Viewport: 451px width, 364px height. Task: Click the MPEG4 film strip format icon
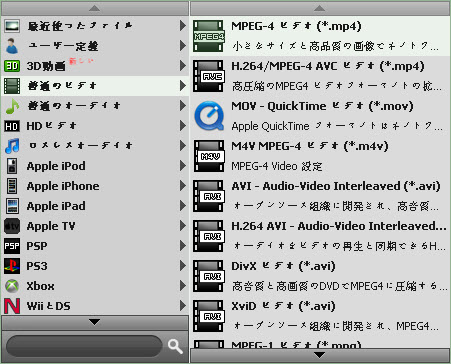209,36
